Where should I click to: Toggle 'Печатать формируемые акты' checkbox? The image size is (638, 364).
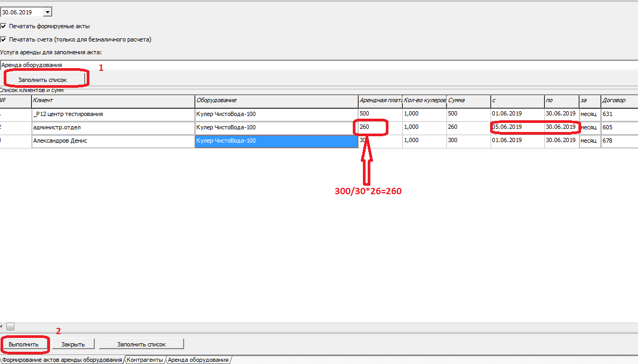pyautogui.click(x=4, y=26)
